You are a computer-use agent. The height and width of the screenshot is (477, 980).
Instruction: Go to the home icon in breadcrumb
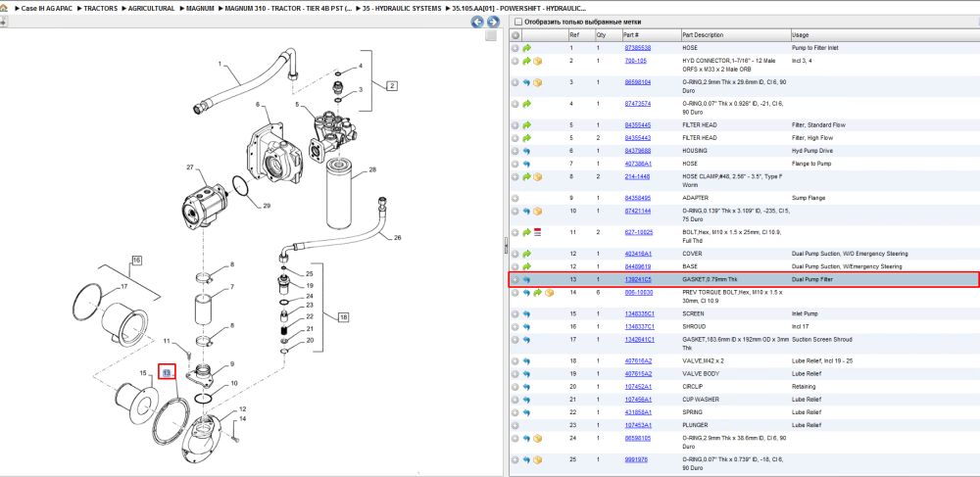click(4, 9)
